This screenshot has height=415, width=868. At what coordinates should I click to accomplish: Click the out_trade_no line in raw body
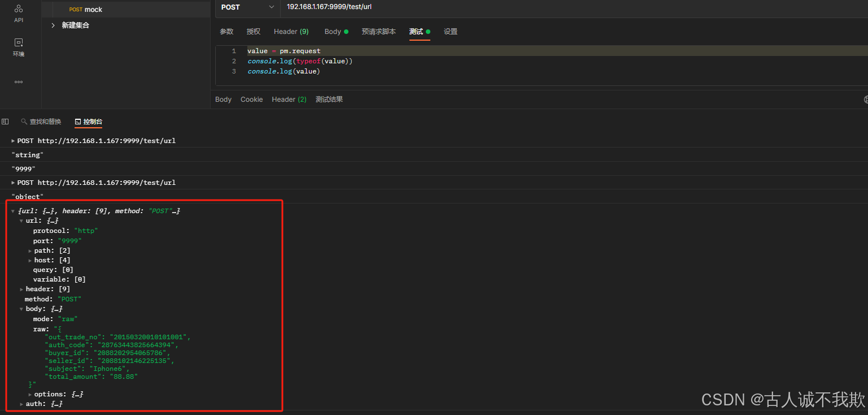(x=118, y=337)
